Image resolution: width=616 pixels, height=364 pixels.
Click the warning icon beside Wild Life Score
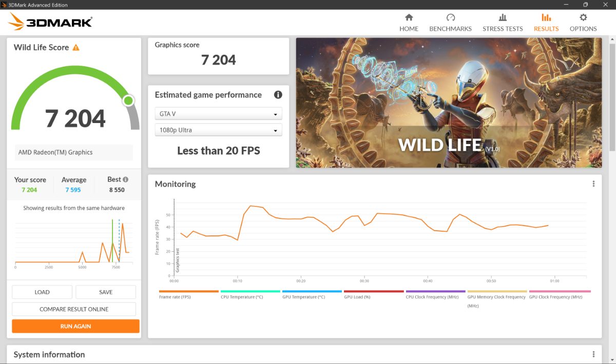tap(76, 48)
